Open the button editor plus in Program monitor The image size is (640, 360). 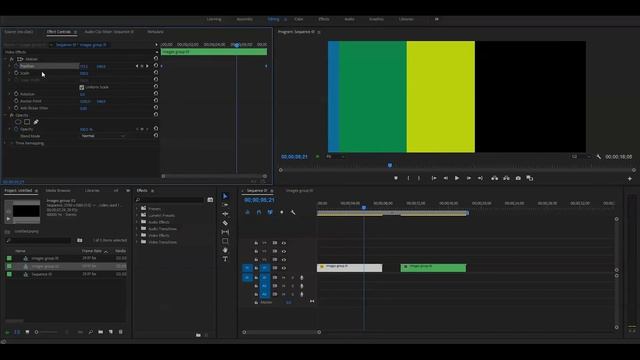pyautogui.click(x=630, y=179)
